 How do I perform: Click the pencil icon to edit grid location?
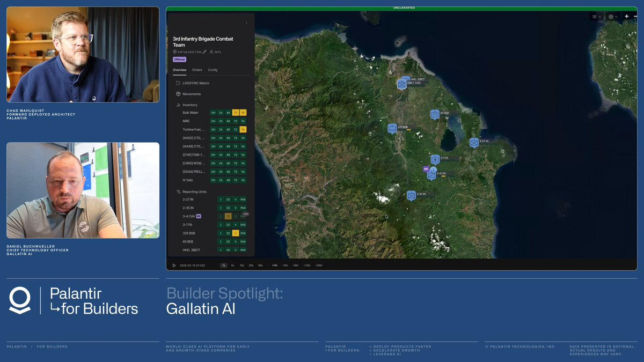[204, 52]
